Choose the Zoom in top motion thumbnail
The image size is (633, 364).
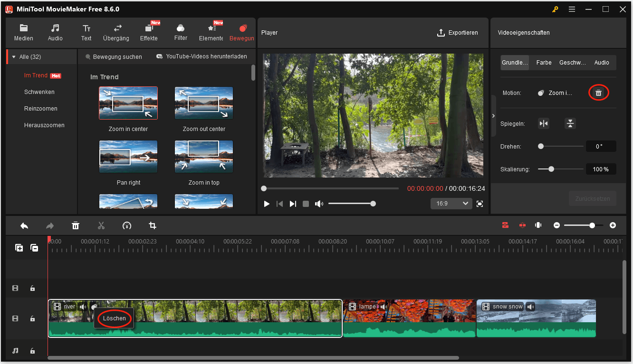(204, 157)
